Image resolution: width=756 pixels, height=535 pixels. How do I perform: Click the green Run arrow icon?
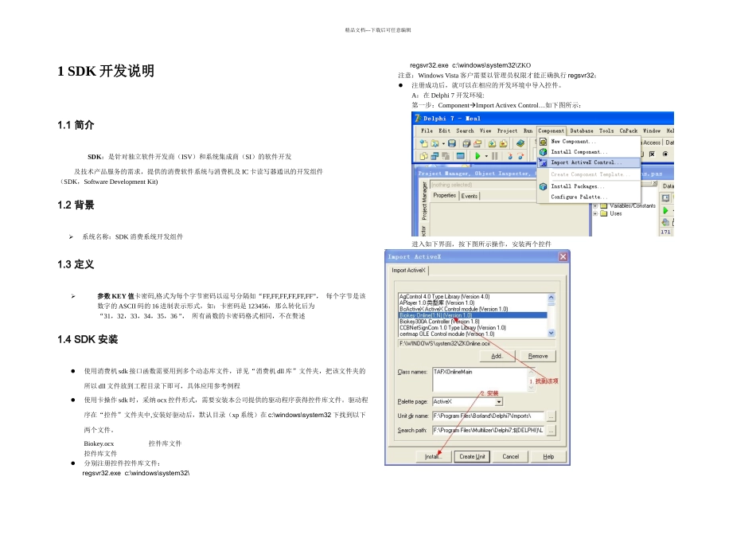coord(477,156)
